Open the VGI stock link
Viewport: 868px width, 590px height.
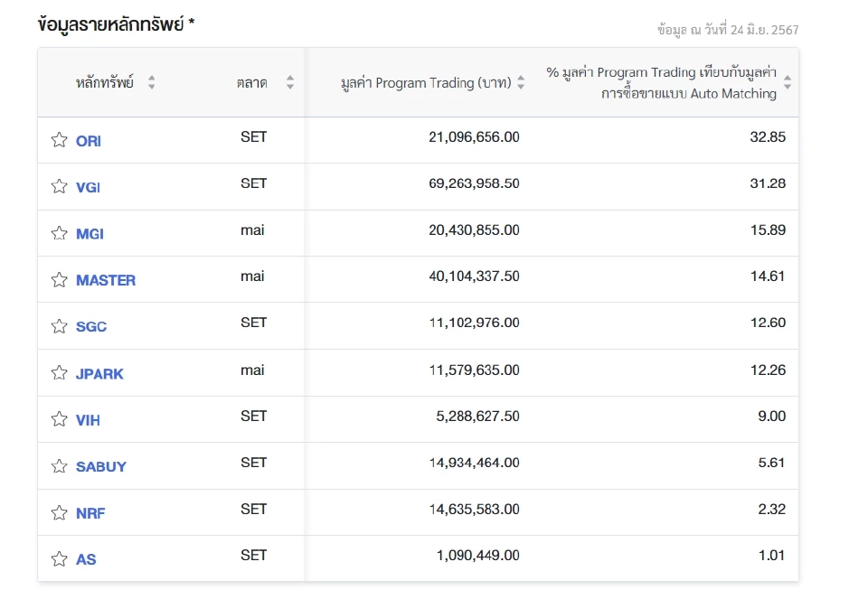(88, 186)
